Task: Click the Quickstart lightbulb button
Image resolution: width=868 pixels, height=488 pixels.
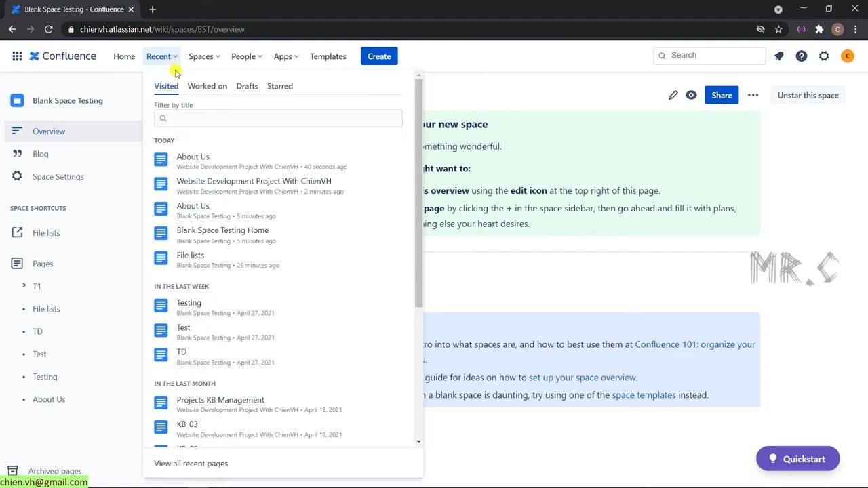Action: [797, 459]
